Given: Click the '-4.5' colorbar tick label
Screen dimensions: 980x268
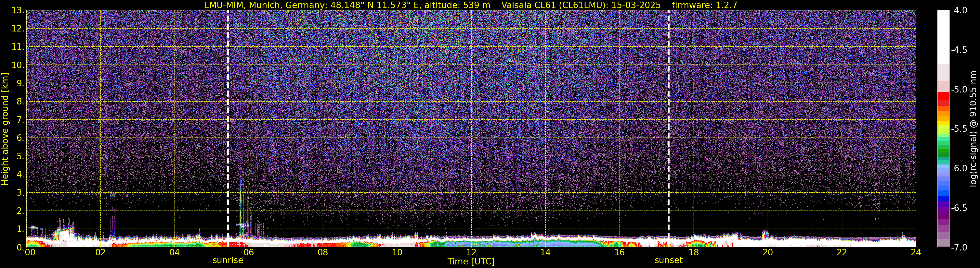Looking at the screenshot, I should tap(959, 50).
